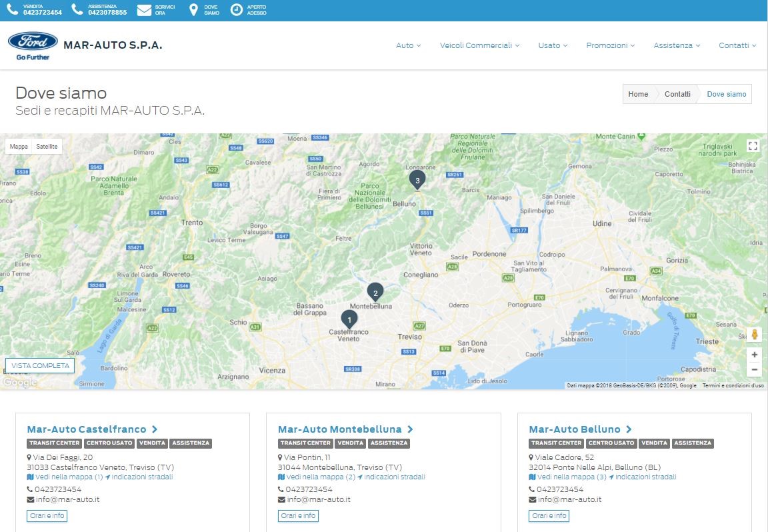Image resolution: width=768 pixels, height=532 pixels.
Task: Click the Scrivici Ora envelope icon
Action: click(144, 10)
